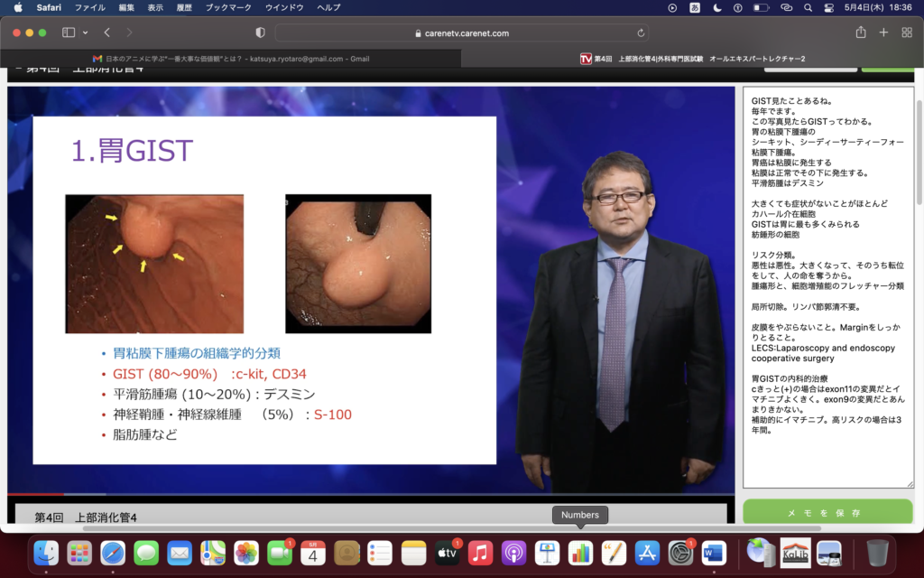Open the 履歴 menu
Viewport: 924px width, 578px height.
coord(185,9)
